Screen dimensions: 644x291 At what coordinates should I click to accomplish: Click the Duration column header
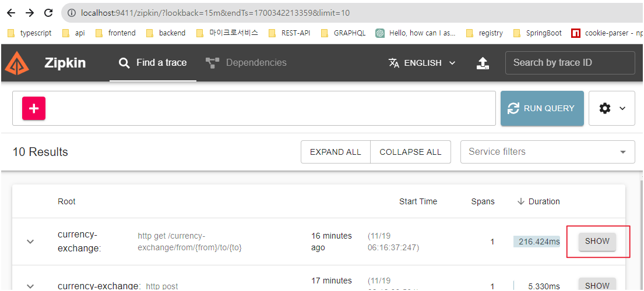click(544, 201)
